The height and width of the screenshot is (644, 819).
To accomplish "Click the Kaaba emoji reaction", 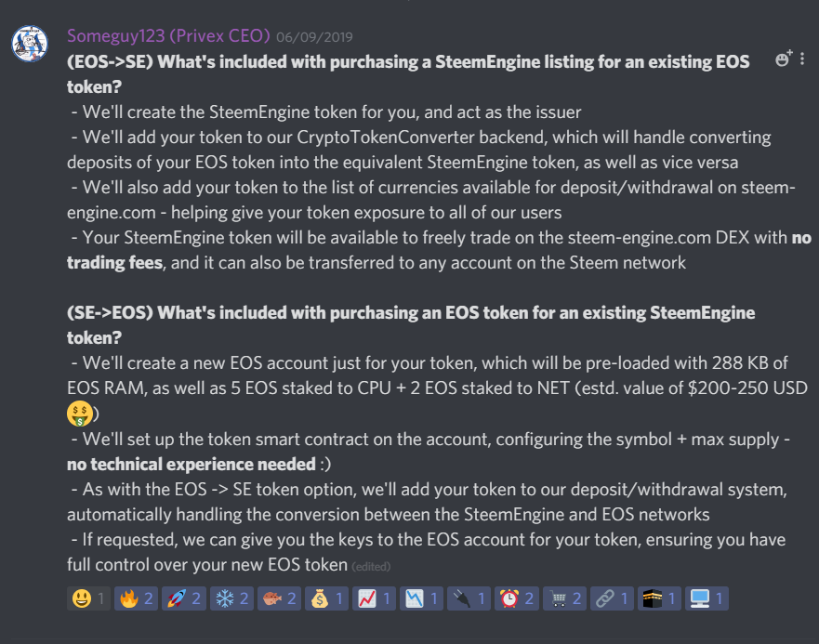I will pyautogui.click(x=659, y=598).
